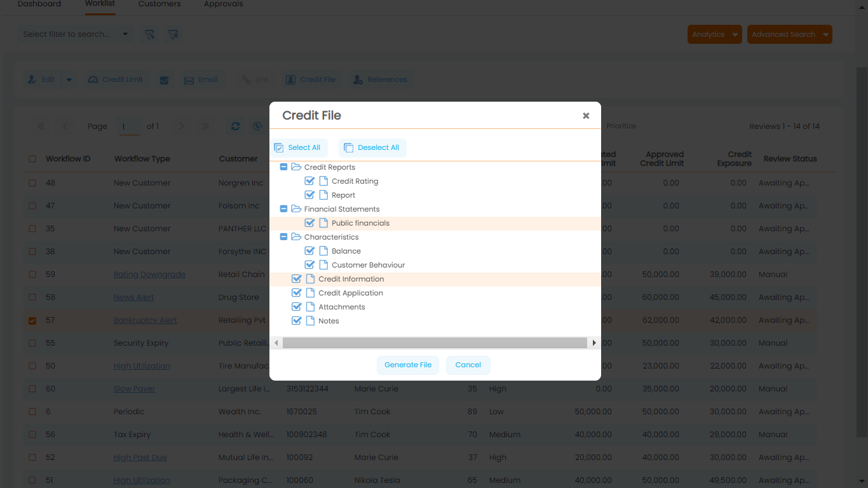Click the Credit Rating document icon
Screen dimensions: 868x488
(323, 181)
